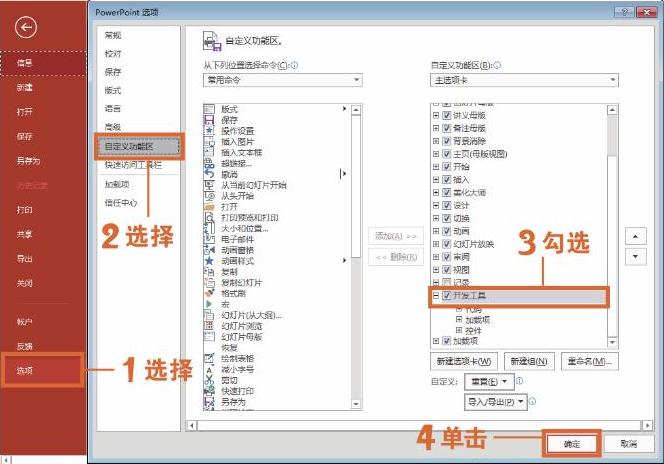
Task: Open the 自定义功能区 主选项卡 dropdown
Action: (524, 80)
